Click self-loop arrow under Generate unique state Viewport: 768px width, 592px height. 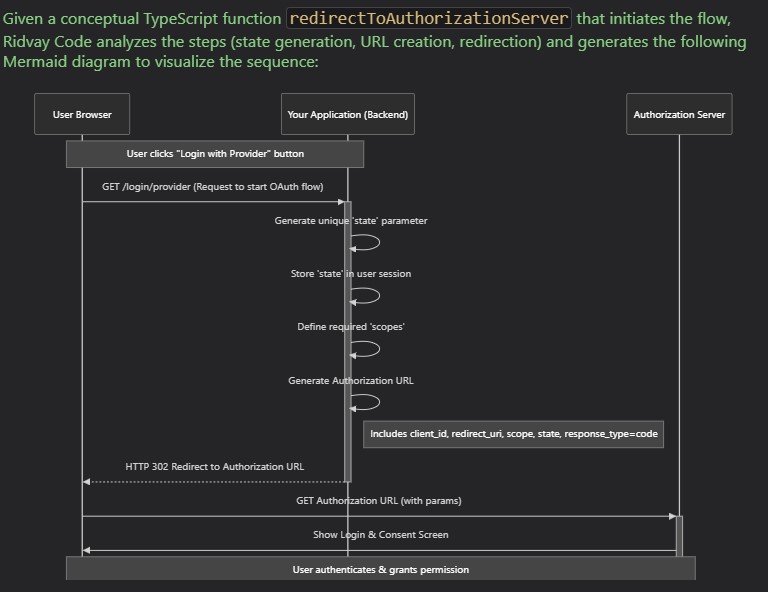365,242
